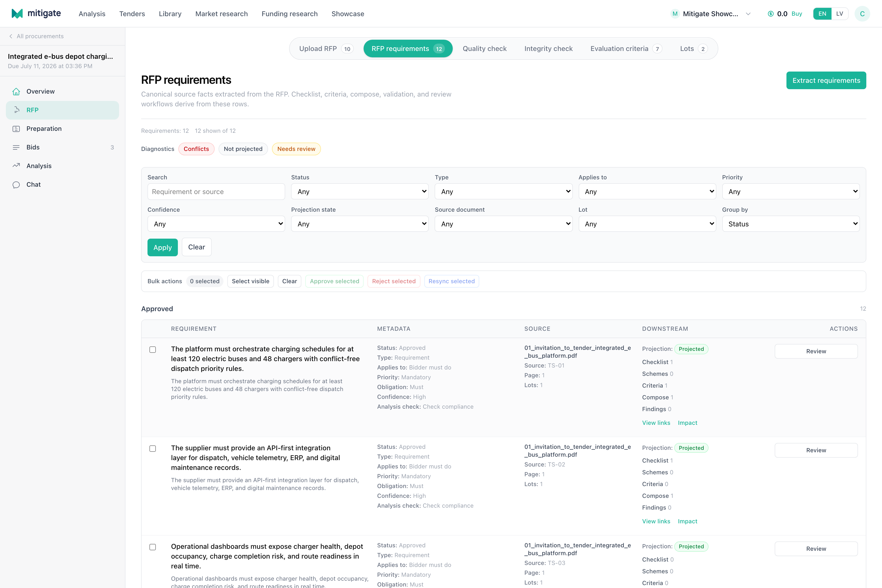Open the Group by dropdown
Screen dimensions: 882x588
tap(791, 224)
